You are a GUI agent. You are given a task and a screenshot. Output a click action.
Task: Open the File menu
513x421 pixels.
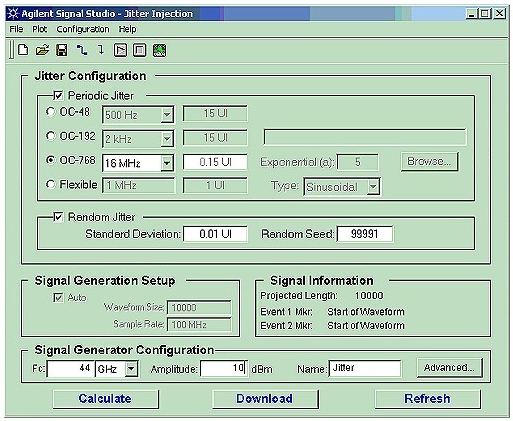pos(16,29)
